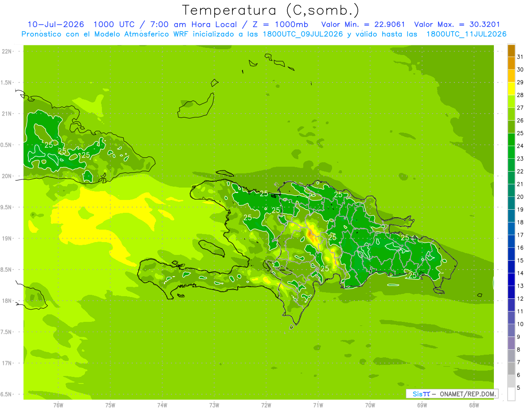532x411 pixels.
Task: Pick the gray 6 degree legend swatch
Action: 511,368
